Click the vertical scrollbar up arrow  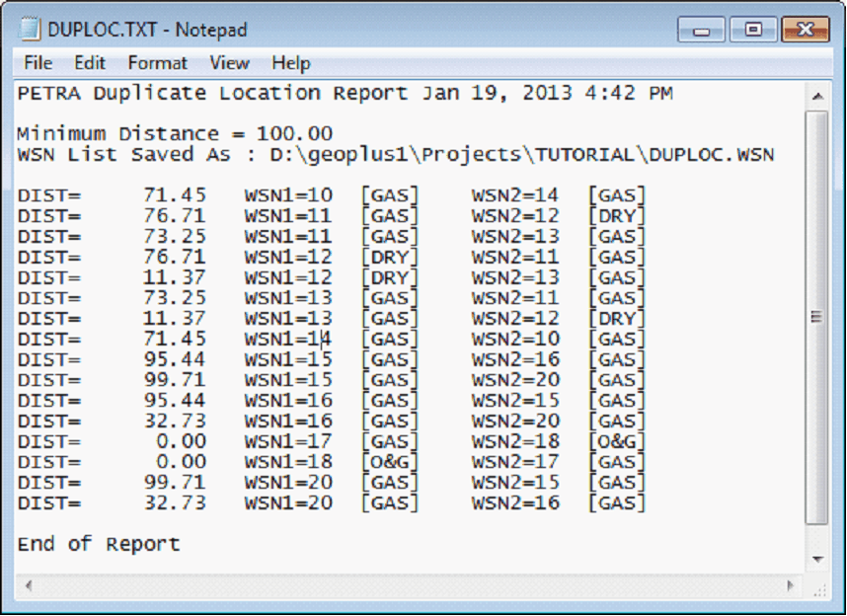coord(816,96)
